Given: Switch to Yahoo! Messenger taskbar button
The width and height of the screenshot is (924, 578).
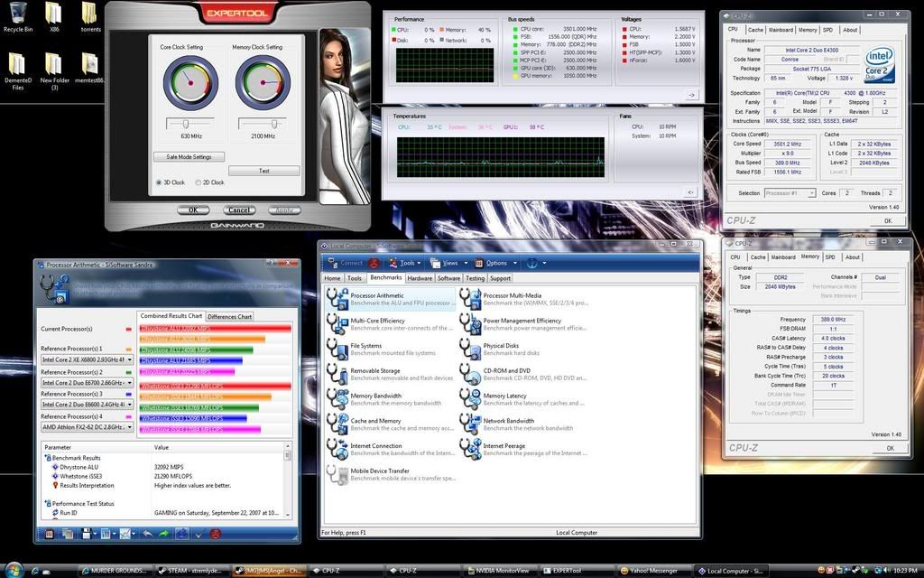Looking at the screenshot, I should pos(653,571).
